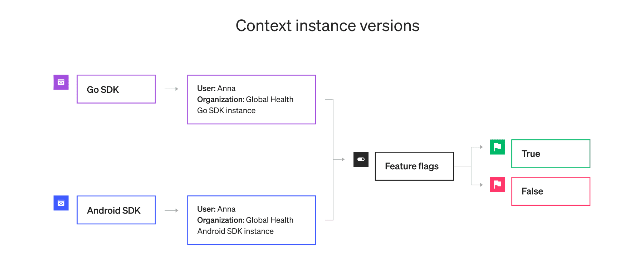644x270 pixels.
Task: Click the arrow pointing to Feature flags icon
Action: [339, 159]
